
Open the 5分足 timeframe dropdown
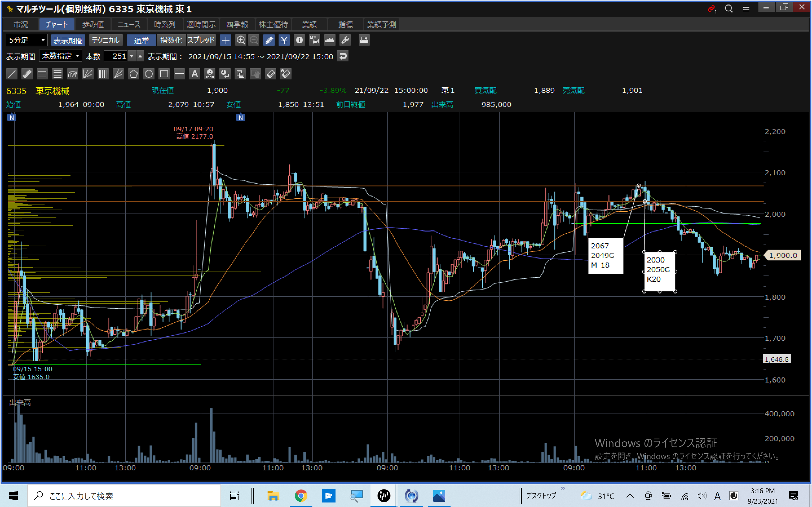click(27, 40)
